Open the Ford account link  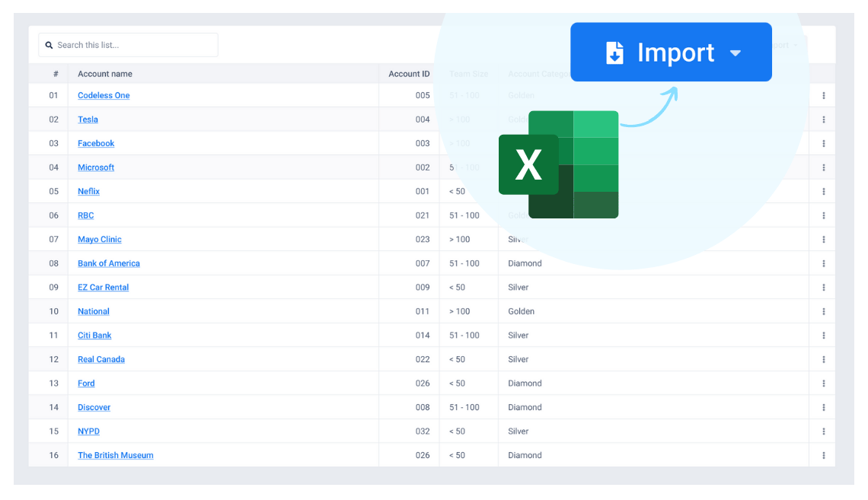(x=86, y=384)
